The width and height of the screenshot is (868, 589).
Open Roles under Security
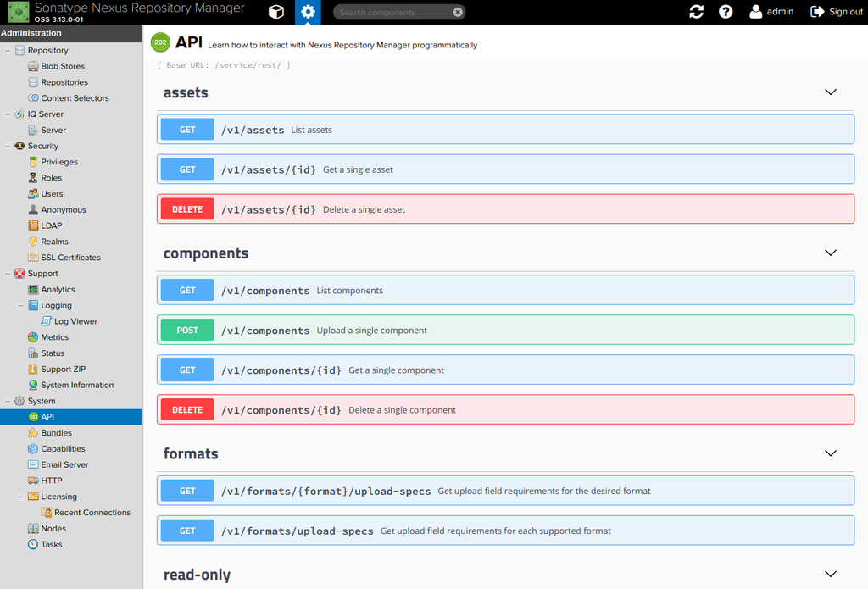[51, 178]
